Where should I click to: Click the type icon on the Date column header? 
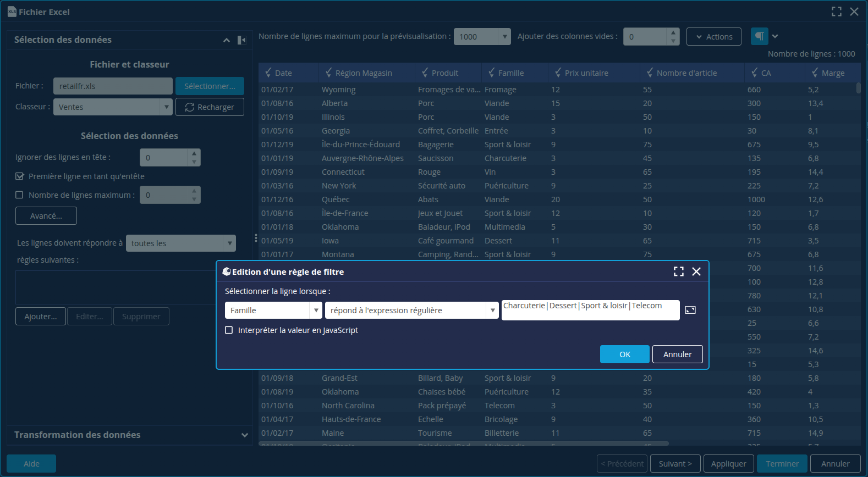(268, 73)
